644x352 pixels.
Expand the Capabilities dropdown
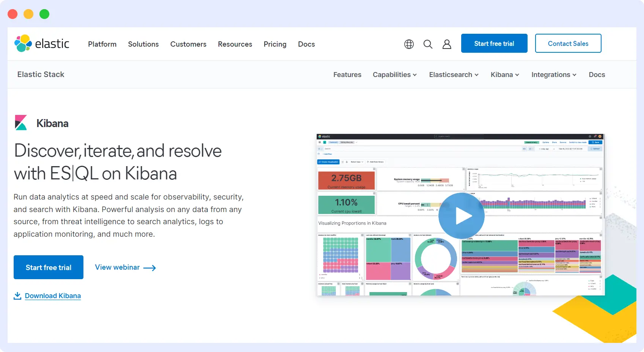point(395,75)
